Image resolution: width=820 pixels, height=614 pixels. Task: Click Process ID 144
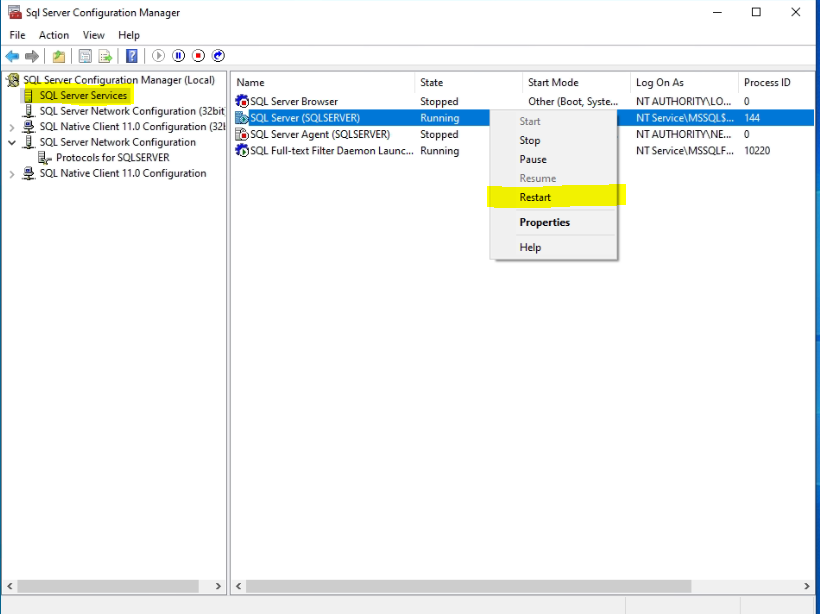(x=751, y=118)
